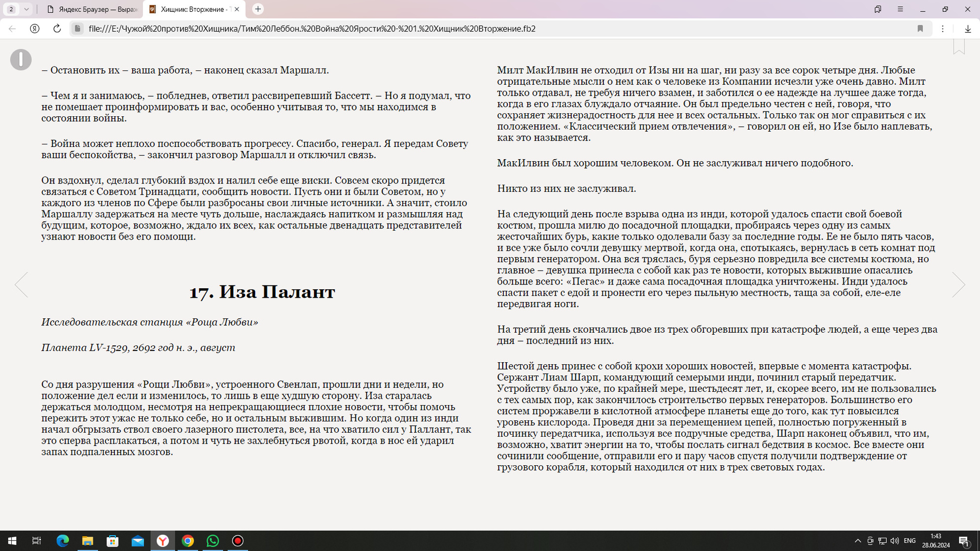Open the reader contents round button
Screen dimensions: 980x551
(21, 60)
